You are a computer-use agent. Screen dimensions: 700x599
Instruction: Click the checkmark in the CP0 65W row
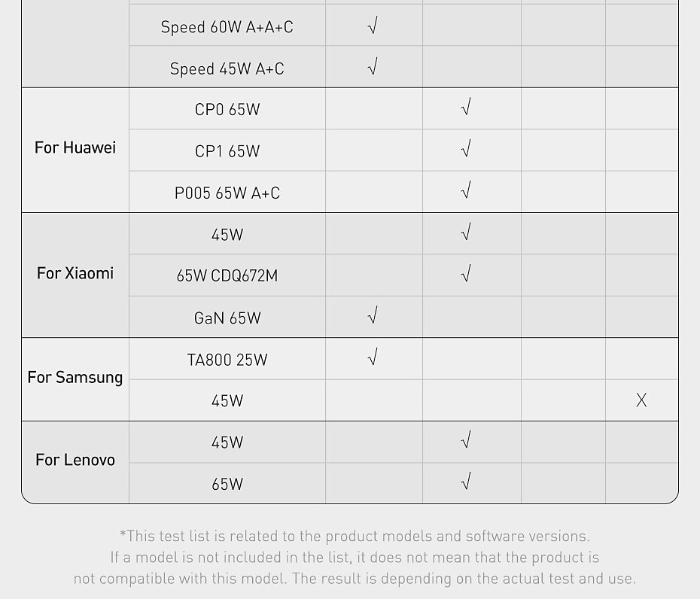pos(467,109)
